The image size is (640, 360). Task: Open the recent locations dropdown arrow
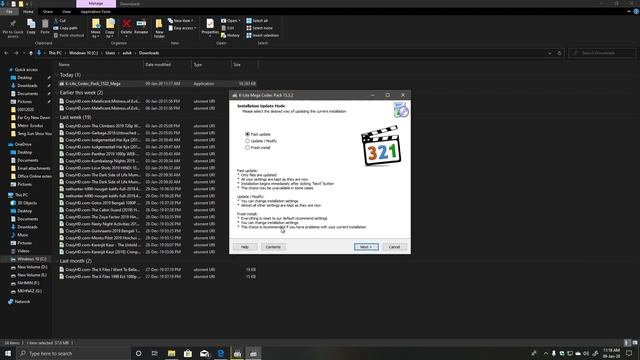coord(24,53)
